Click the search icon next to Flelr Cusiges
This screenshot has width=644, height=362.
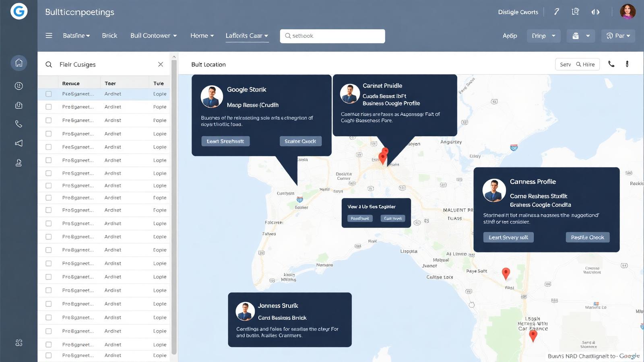[x=49, y=64]
